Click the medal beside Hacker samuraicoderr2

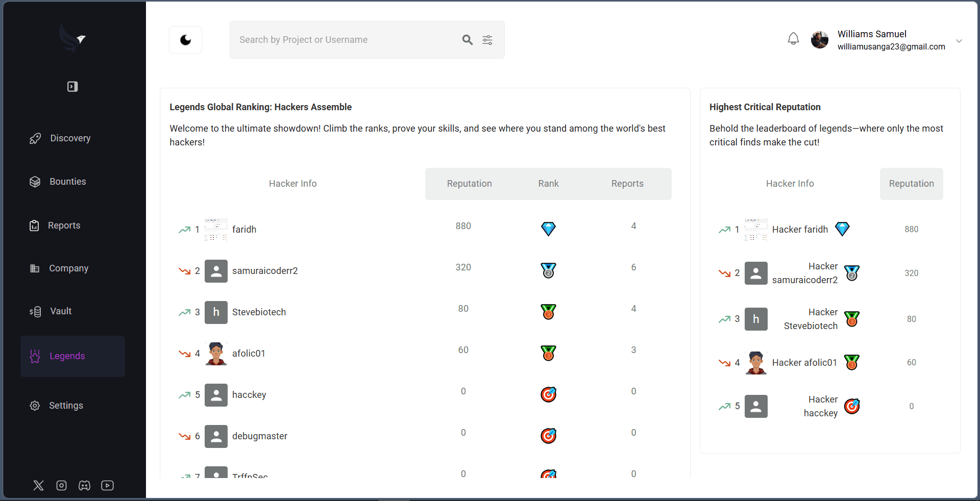[852, 273]
